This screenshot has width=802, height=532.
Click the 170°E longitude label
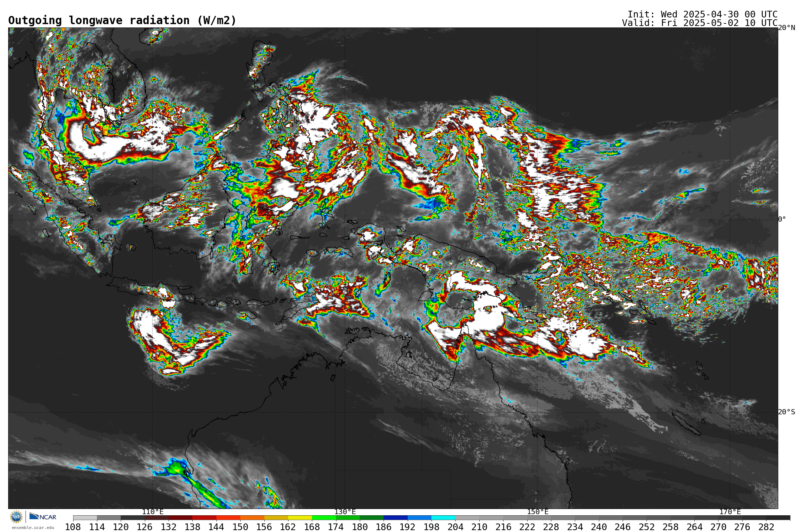(730, 512)
